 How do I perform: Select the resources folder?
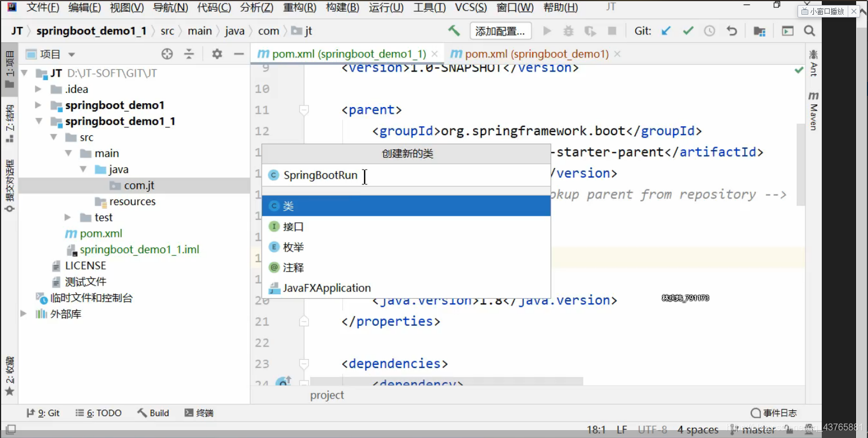pyautogui.click(x=132, y=201)
